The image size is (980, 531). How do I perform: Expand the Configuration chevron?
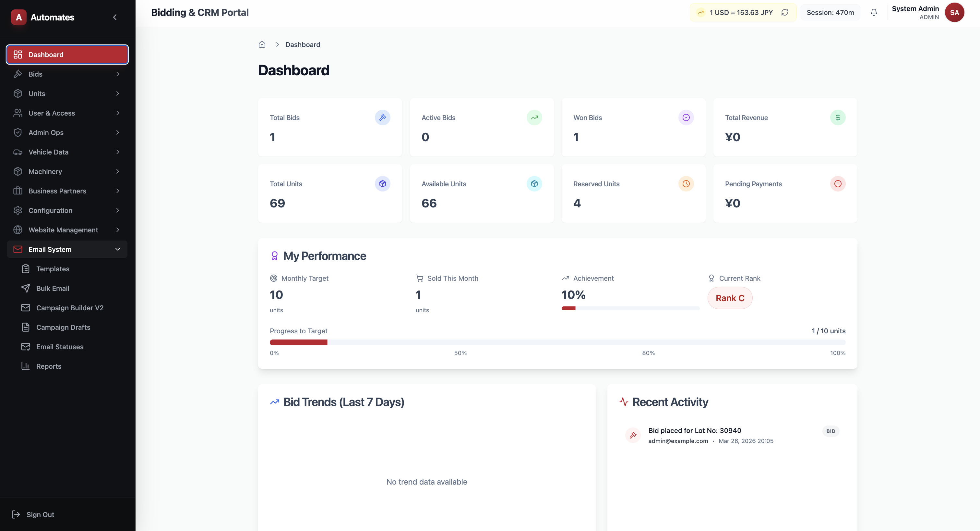pos(117,211)
